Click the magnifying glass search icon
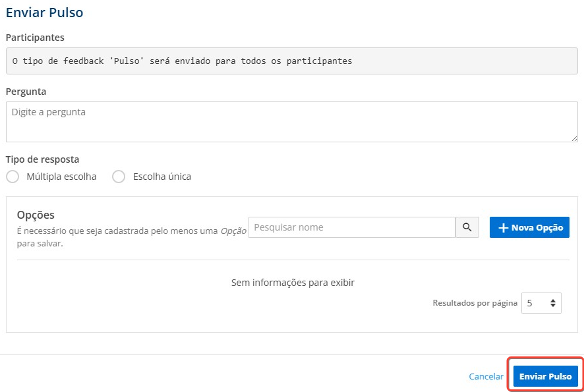Image resolution: width=584 pixels, height=392 pixels. 467,227
